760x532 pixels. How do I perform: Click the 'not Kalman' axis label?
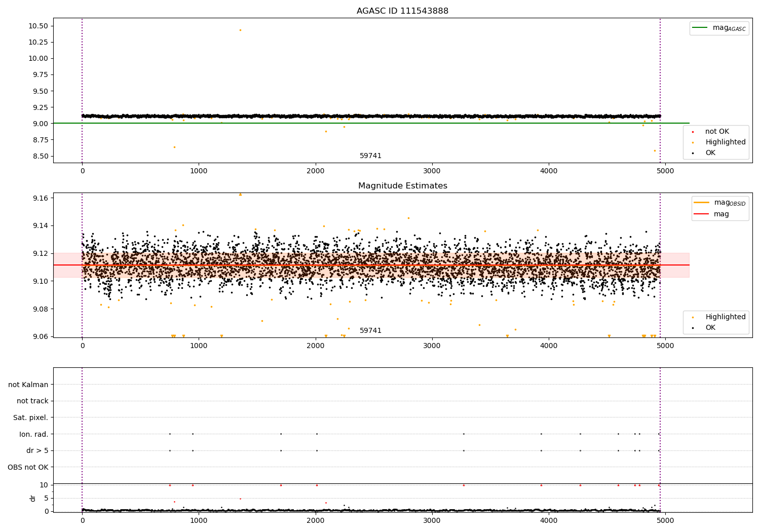point(28,385)
